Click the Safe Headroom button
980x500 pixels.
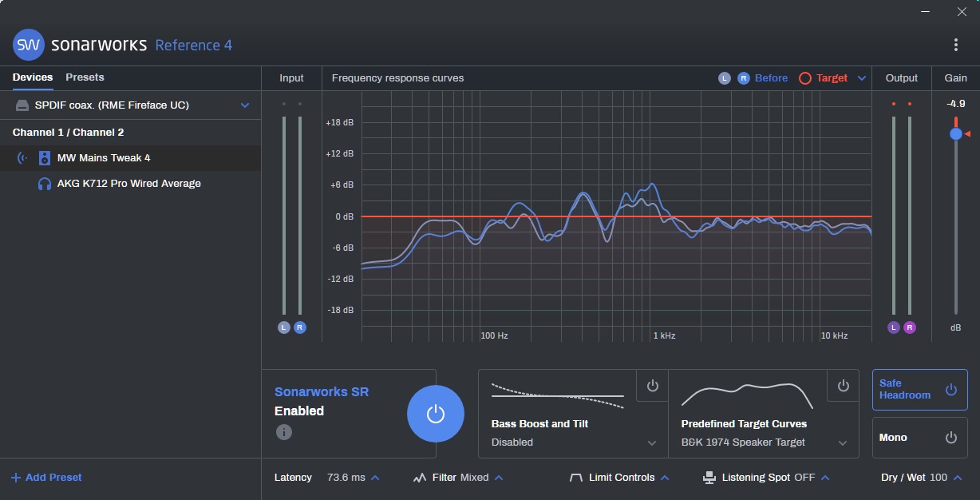click(919, 390)
